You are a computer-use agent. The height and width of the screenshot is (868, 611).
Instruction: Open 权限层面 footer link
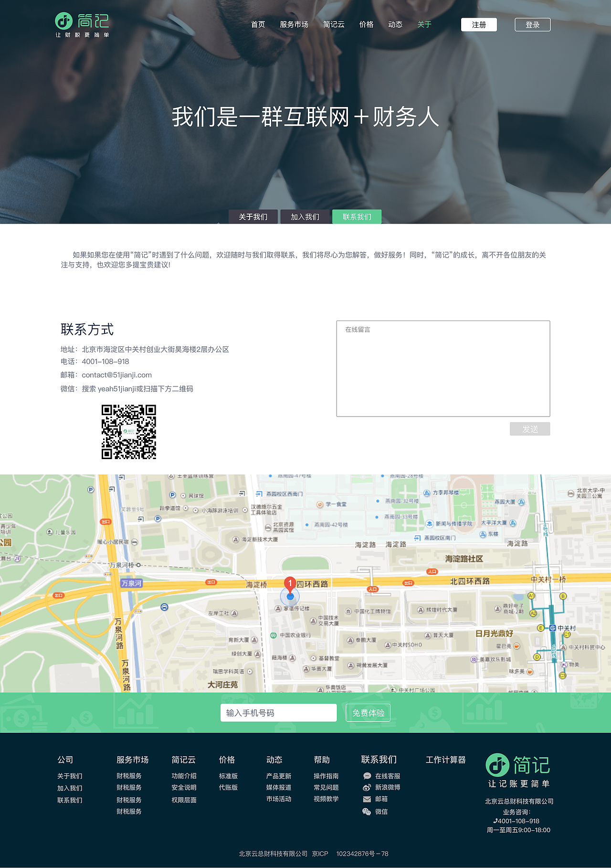pyautogui.click(x=184, y=800)
